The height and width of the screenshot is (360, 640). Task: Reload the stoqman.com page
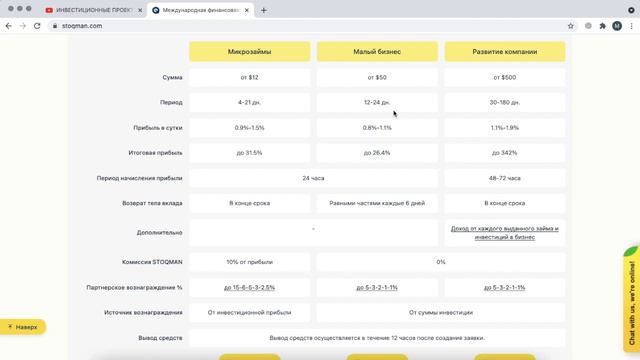[37, 26]
